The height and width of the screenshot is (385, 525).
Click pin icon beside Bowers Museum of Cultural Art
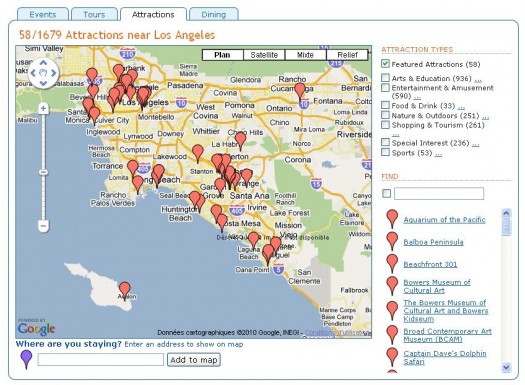tap(392, 285)
